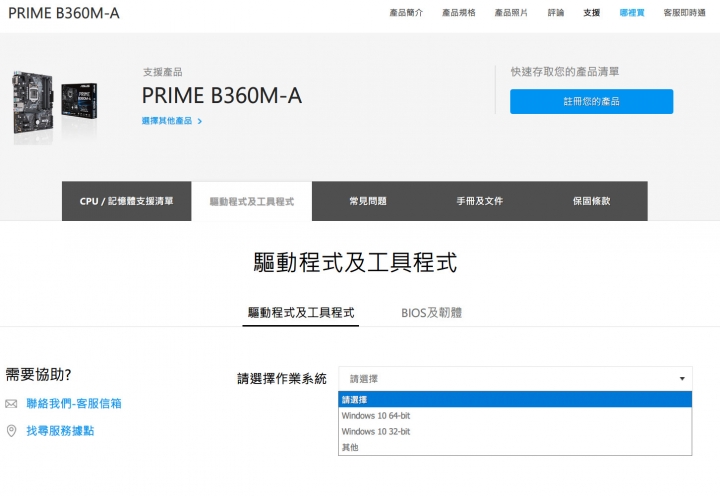Switch to CPU / 記憶體支援清單 tab
720x496 pixels.
127,201
